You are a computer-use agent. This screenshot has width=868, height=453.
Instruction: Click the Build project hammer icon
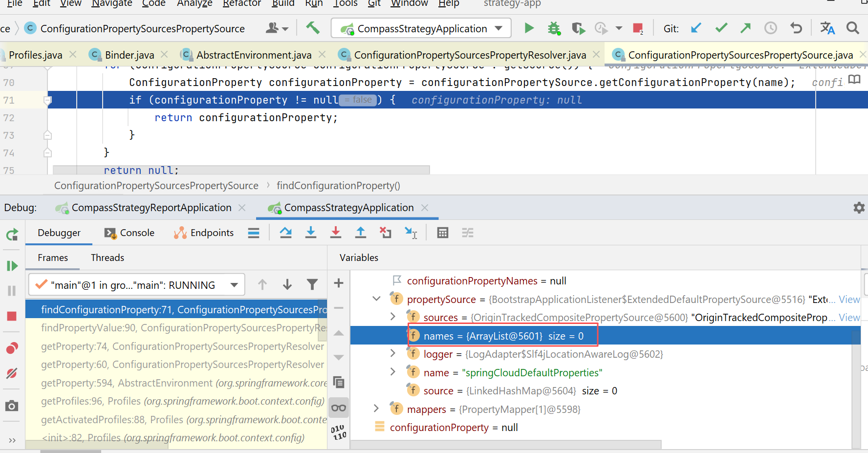313,28
